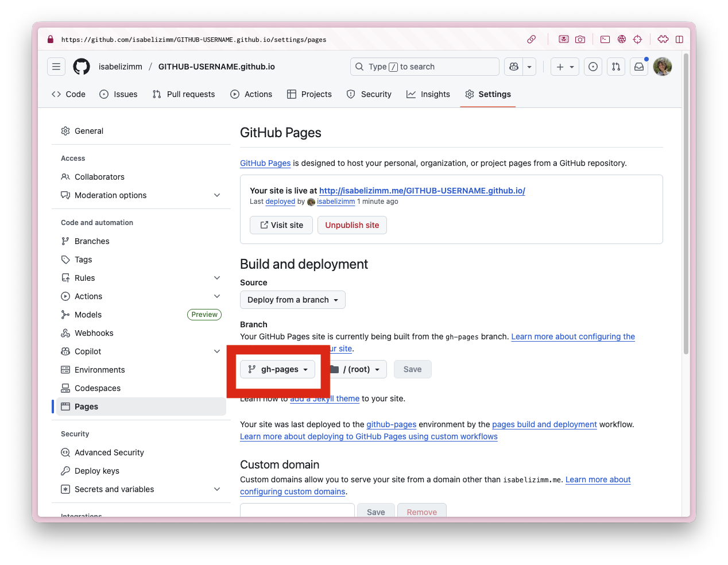The height and width of the screenshot is (565, 728).
Task: Switch to the Actions repository tab
Action: coord(251,94)
